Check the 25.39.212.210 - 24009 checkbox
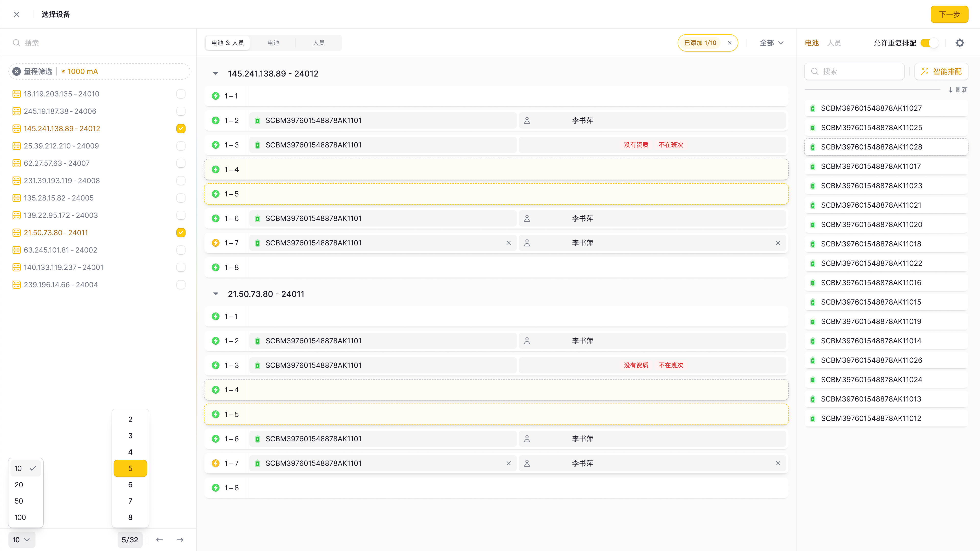Image resolution: width=980 pixels, height=551 pixels. [181, 146]
